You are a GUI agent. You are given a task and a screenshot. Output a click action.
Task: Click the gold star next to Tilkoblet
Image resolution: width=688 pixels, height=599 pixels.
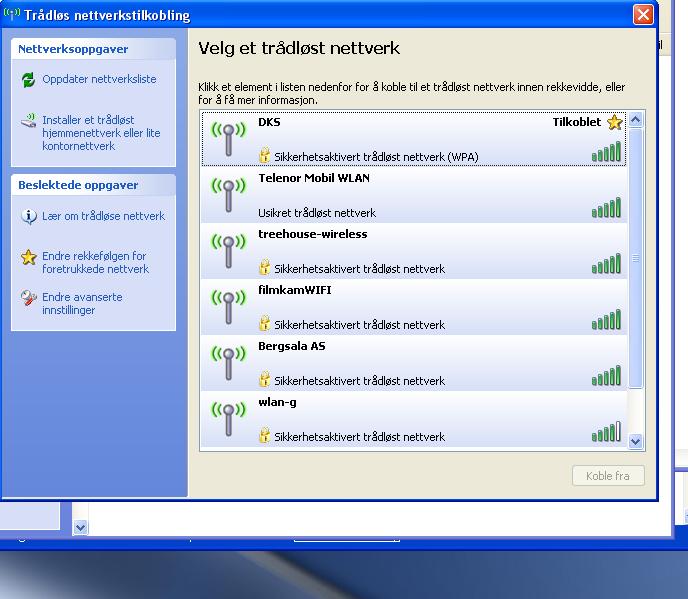pyautogui.click(x=615, y=122)
